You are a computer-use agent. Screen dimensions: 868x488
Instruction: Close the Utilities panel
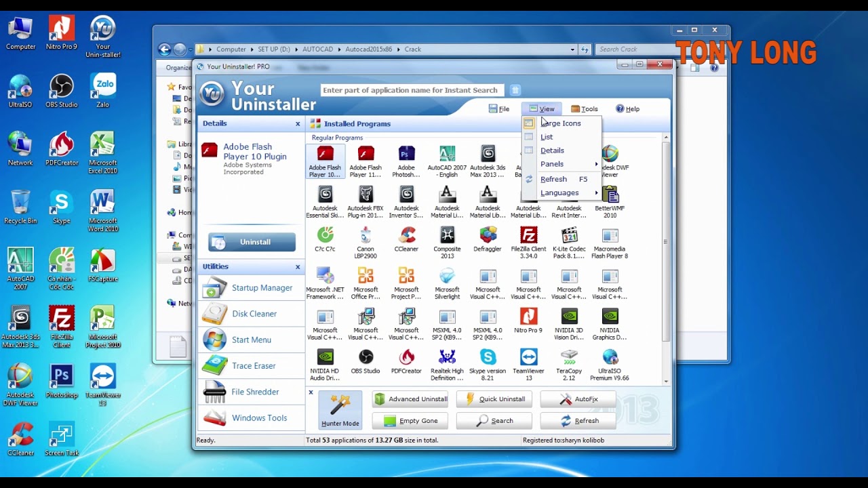pos(297,266)
